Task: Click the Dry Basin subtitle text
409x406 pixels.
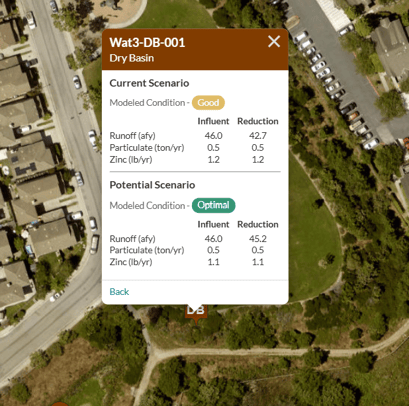Action: (132, 58)
